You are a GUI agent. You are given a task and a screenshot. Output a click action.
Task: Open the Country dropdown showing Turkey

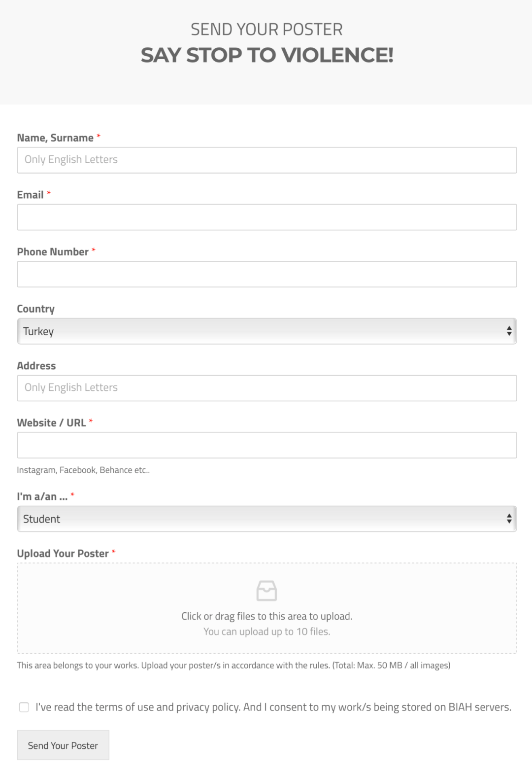[266, 331]
